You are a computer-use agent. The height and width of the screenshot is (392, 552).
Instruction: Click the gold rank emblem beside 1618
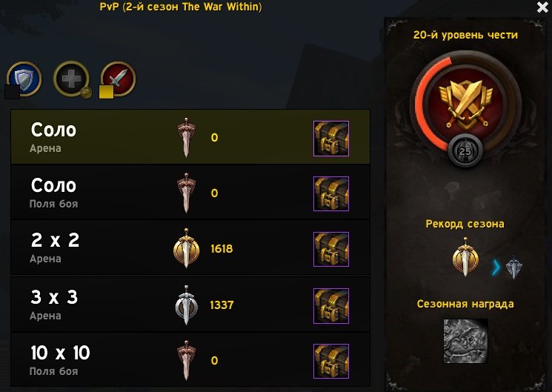point(186,248)
